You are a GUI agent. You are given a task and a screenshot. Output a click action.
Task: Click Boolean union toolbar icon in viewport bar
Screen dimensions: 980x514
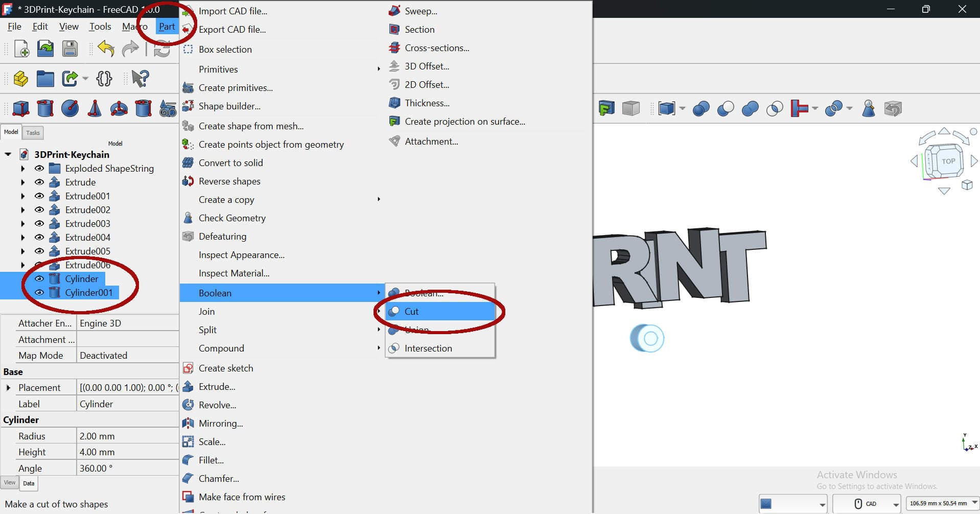(x=750, y=108)
